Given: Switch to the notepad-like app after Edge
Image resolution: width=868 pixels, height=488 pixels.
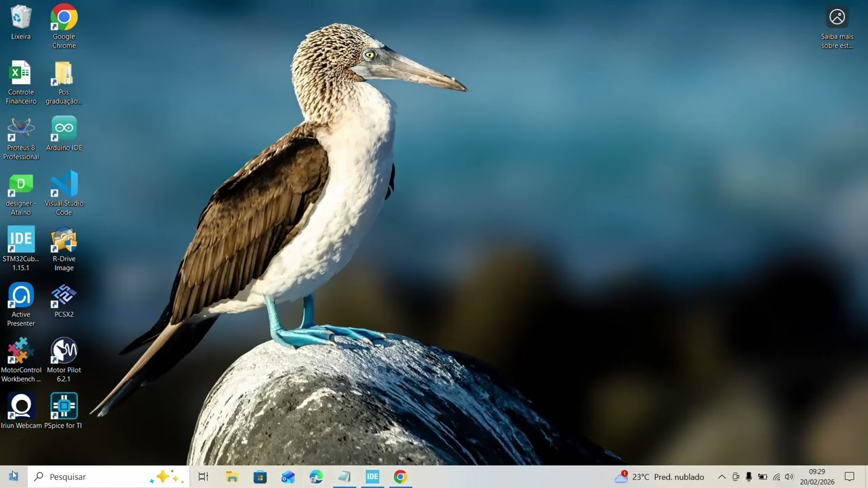Looking at the screenshot, I should coord(344,476).
